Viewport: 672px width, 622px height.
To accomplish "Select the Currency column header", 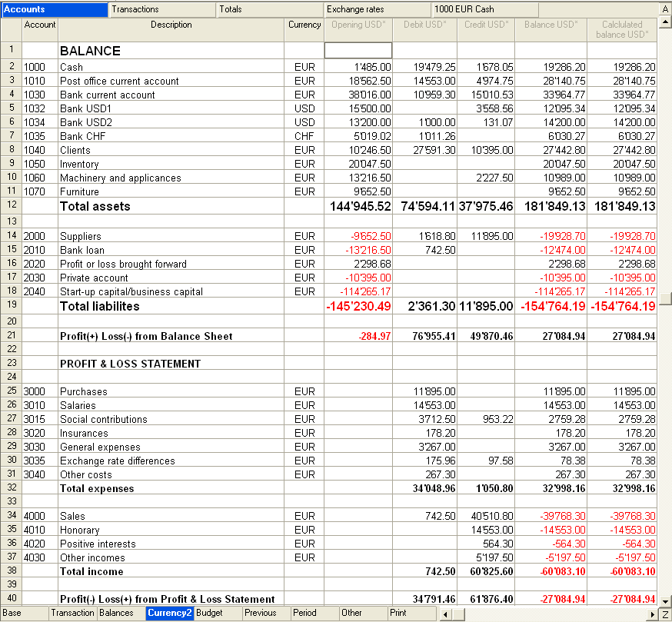I will [x=304, y=29].
